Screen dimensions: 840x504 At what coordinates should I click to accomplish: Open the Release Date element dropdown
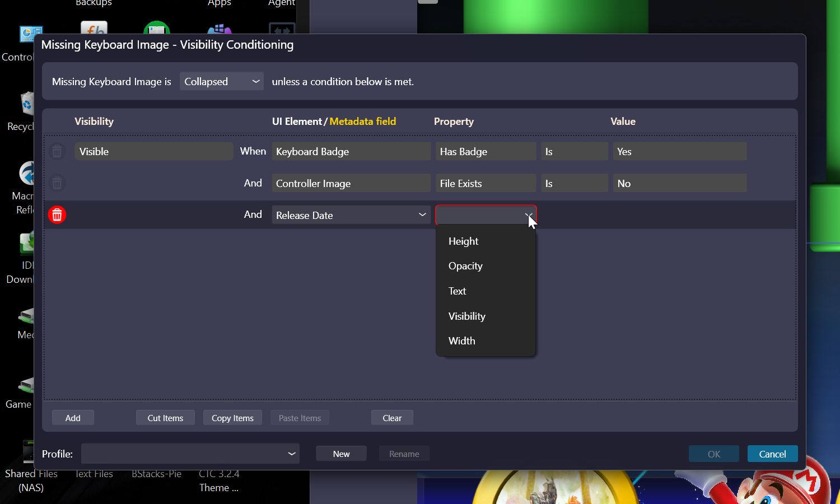pyautogui.click(x=351, y=215)
